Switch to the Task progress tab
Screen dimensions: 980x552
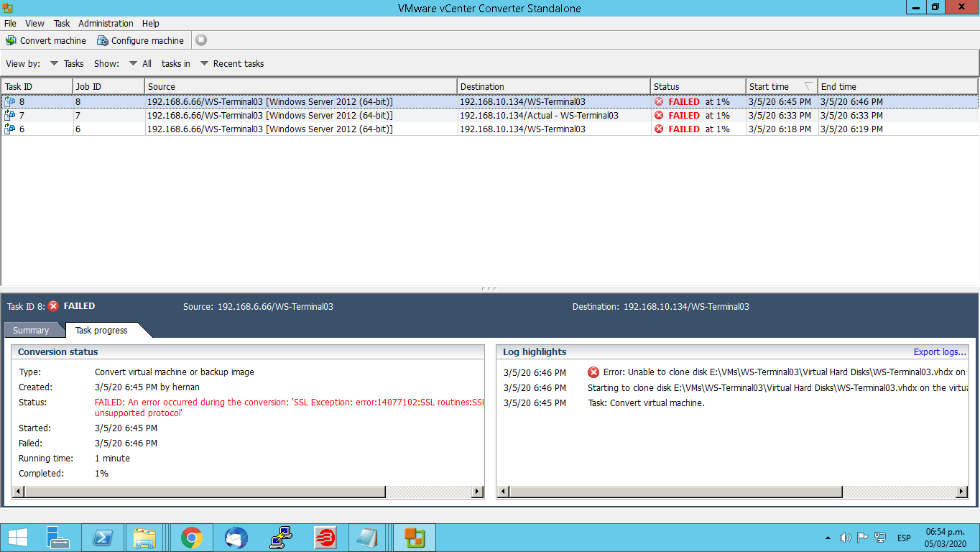[x=101, y=330]
